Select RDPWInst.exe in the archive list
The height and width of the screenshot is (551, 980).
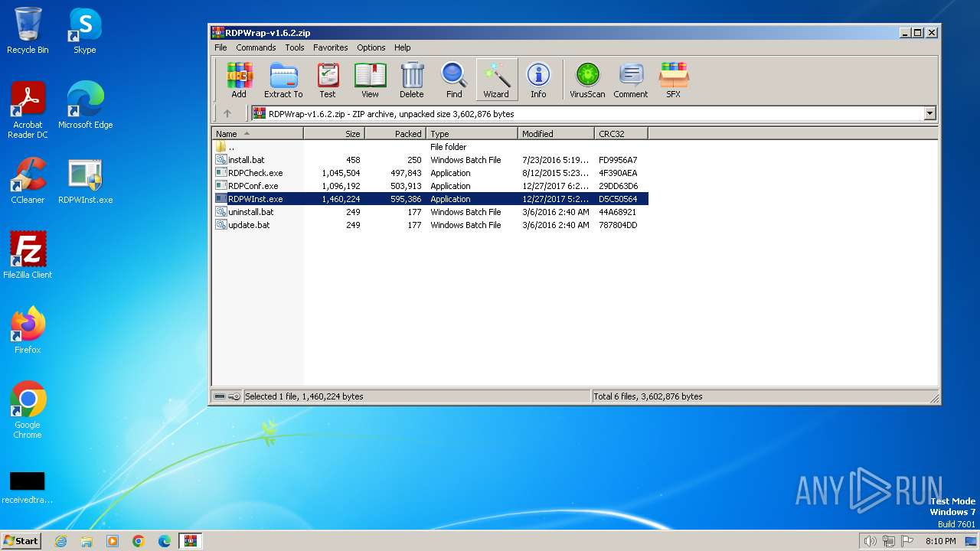430,199
